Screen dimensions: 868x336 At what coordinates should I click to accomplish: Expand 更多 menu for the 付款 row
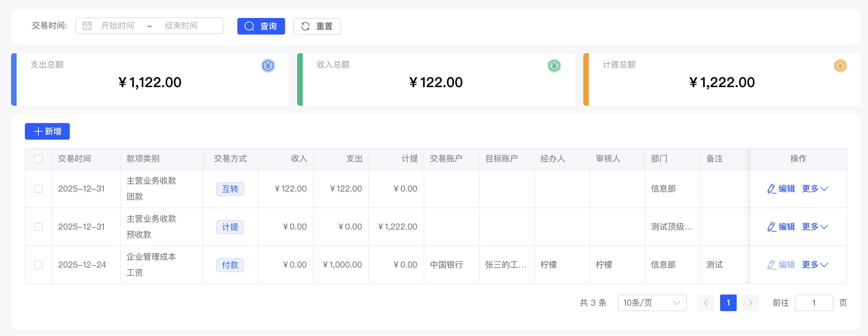pos(815,265)
